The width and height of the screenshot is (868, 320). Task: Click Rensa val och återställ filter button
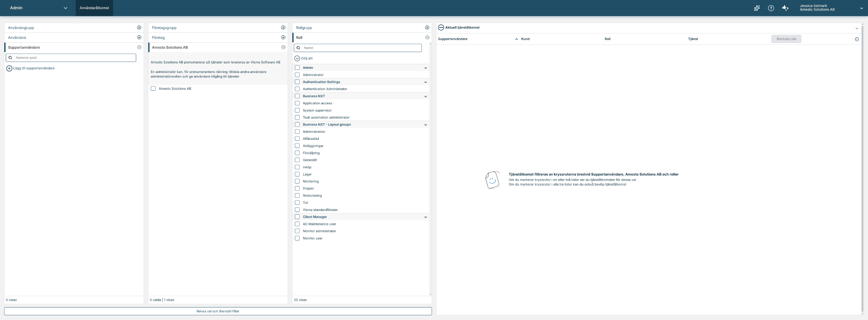point(218,311)
